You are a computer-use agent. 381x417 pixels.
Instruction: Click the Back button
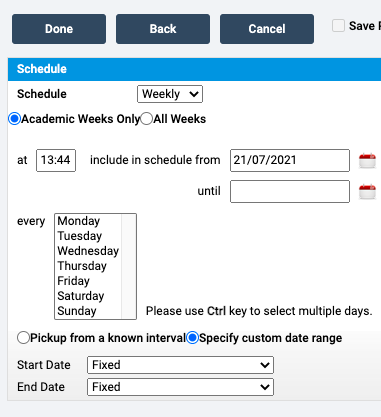tap(163, 29)
